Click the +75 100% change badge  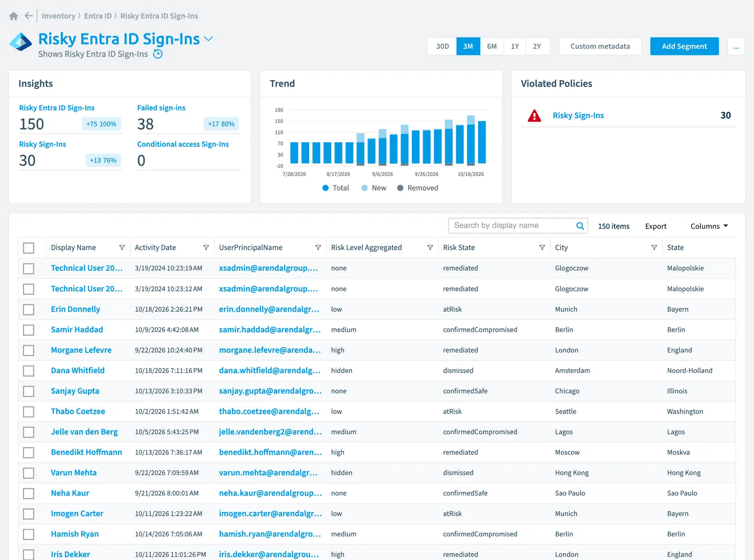tap(101, 124)
